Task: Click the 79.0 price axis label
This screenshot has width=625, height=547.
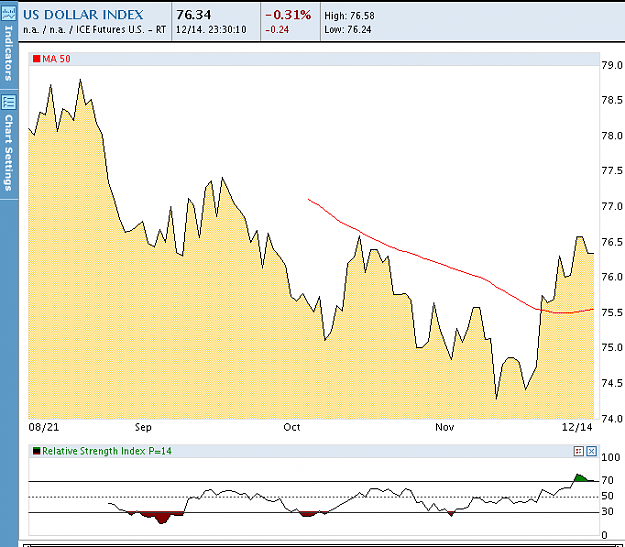Action: pyautogui.click(x=612, y=65)
